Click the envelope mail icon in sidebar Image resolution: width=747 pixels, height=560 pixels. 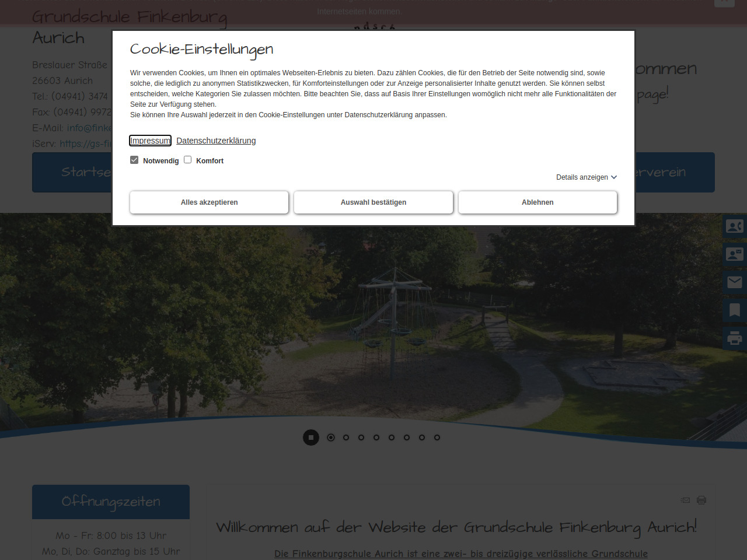pyautogui.click(x=734, y=282)
